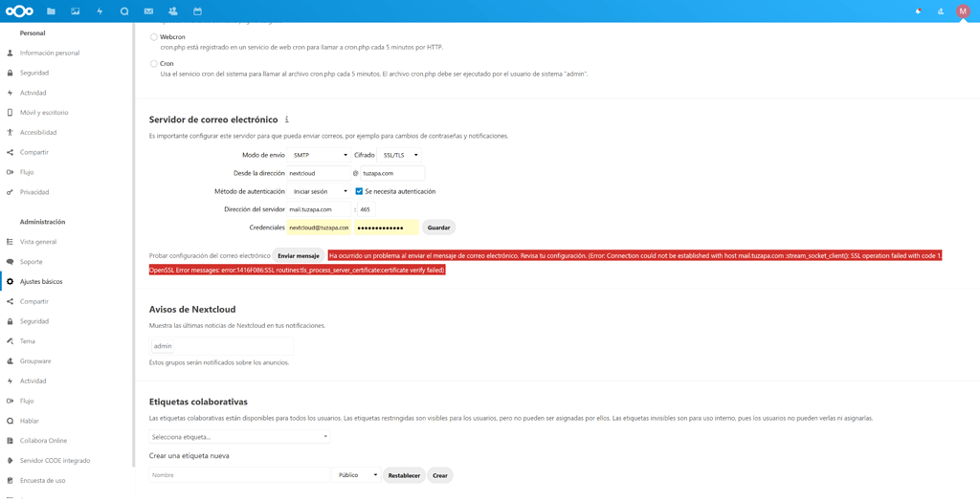Open 'Vista general' admin section
The height and width of the screenshot is (501, 980).
tap(38, 242)
